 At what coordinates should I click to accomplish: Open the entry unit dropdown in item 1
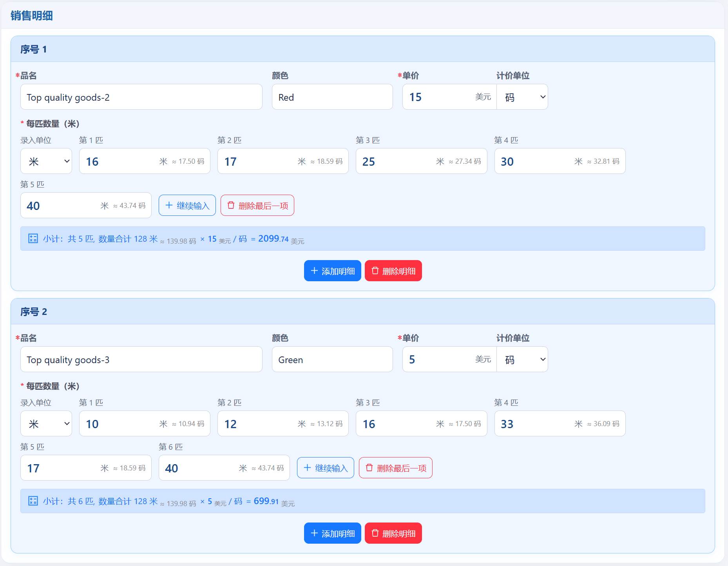pos(46,161)
